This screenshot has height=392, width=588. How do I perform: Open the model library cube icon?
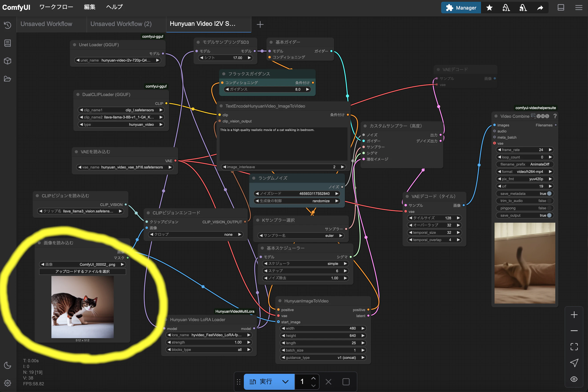tap(8, 61)
